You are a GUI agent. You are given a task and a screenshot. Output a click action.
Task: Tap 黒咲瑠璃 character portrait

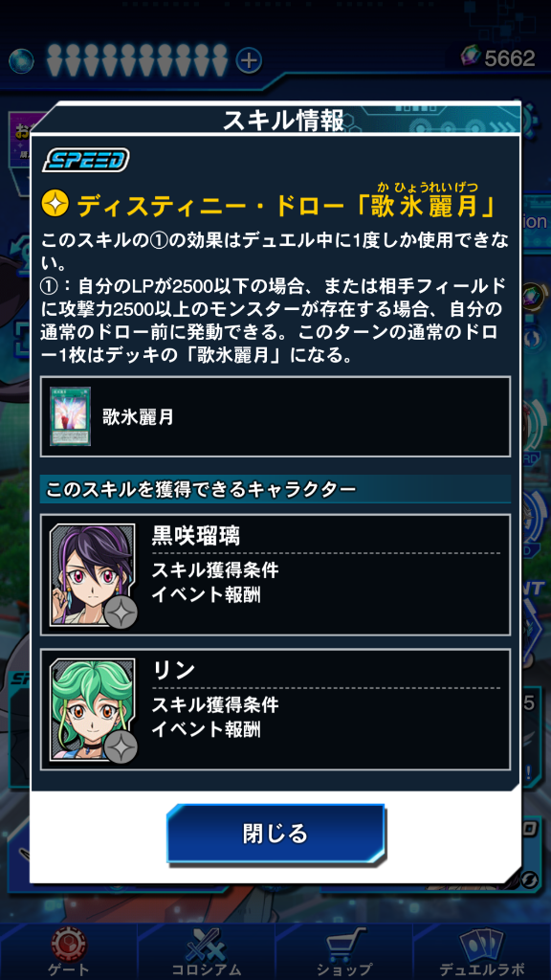pyautogui.click(x=93, y=575)
